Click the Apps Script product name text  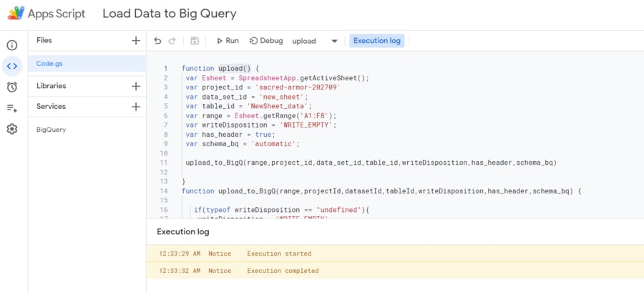pyautogui.click(x=57, y=14)
